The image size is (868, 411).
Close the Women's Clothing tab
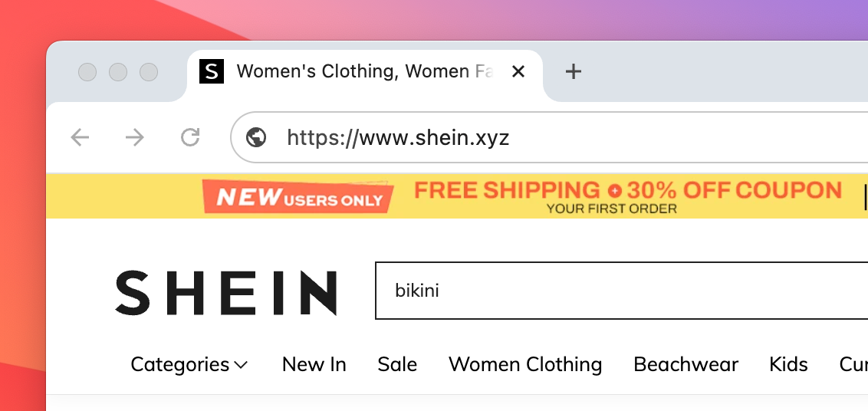click(518, 72)
